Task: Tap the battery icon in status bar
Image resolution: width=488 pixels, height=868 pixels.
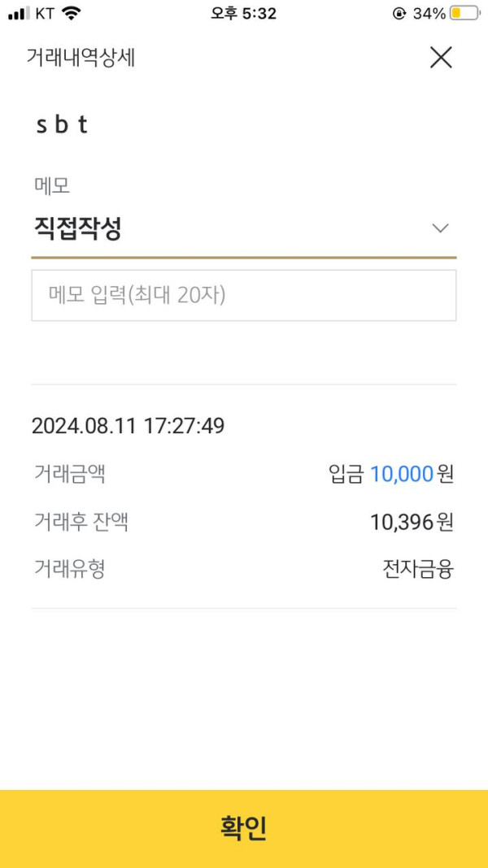Action: coord(464,13)
